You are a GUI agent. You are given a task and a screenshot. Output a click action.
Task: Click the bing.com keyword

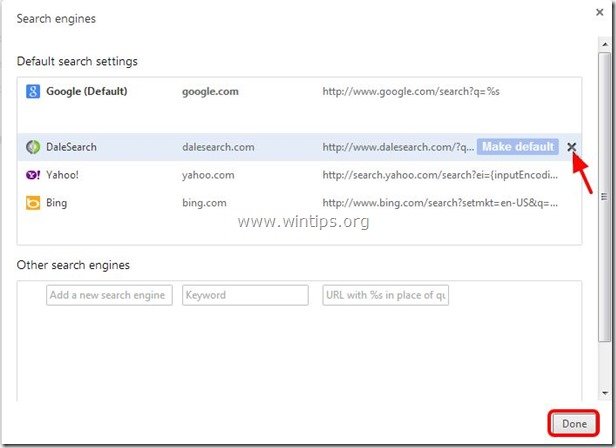pos(204,203)
